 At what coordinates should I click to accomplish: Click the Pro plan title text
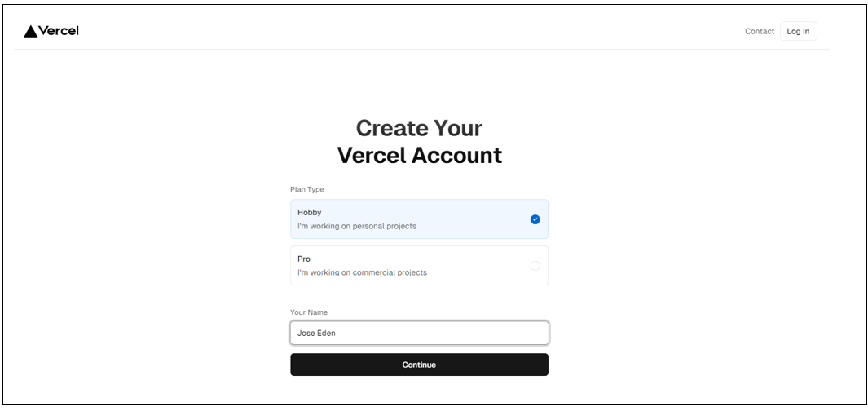[x=304, y=259]
